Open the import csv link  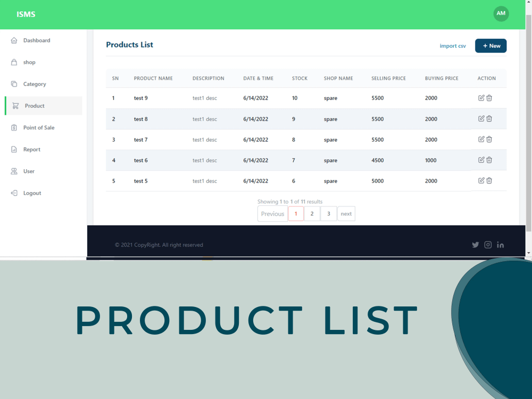(453, 46)
